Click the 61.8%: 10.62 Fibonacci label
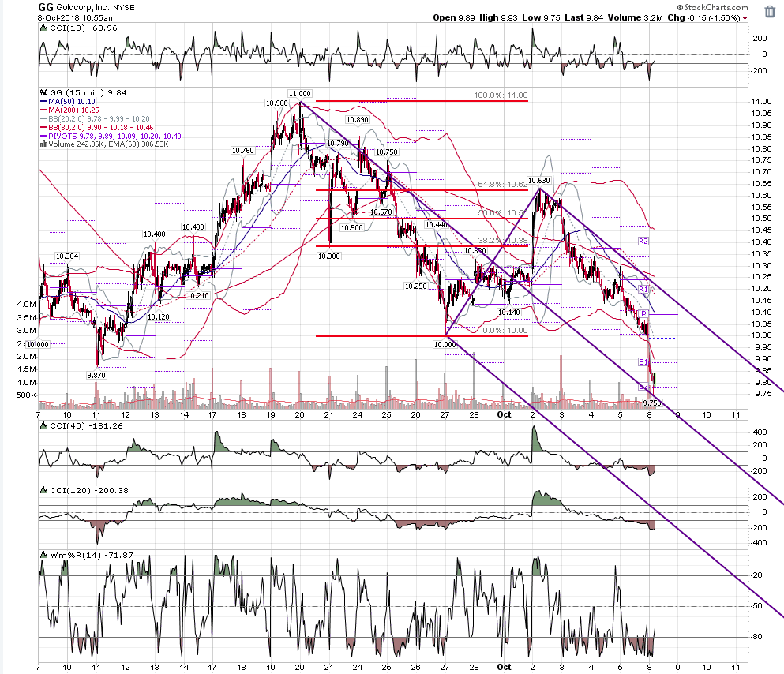Image resolution: width=784 pixels, height=674 pixels. (x=502, y=185)
